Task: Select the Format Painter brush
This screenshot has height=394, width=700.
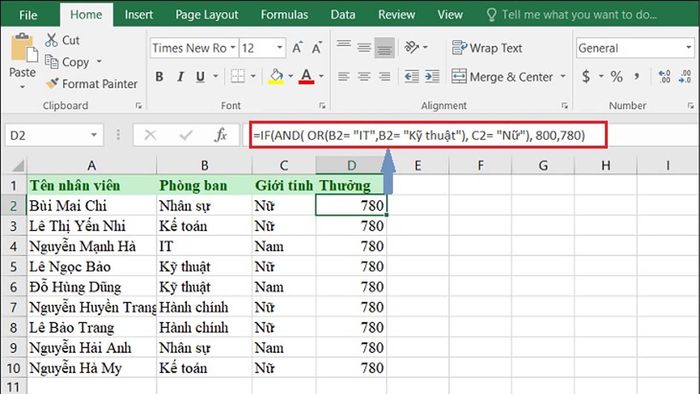Action: [52, 83]
